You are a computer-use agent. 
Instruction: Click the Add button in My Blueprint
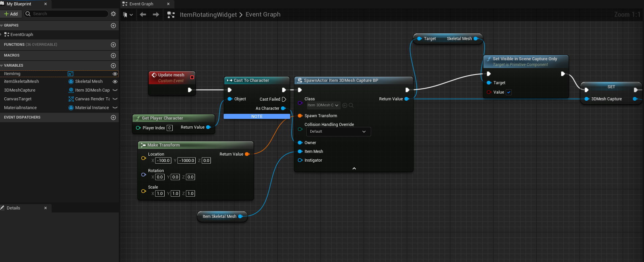click(11, 14)
